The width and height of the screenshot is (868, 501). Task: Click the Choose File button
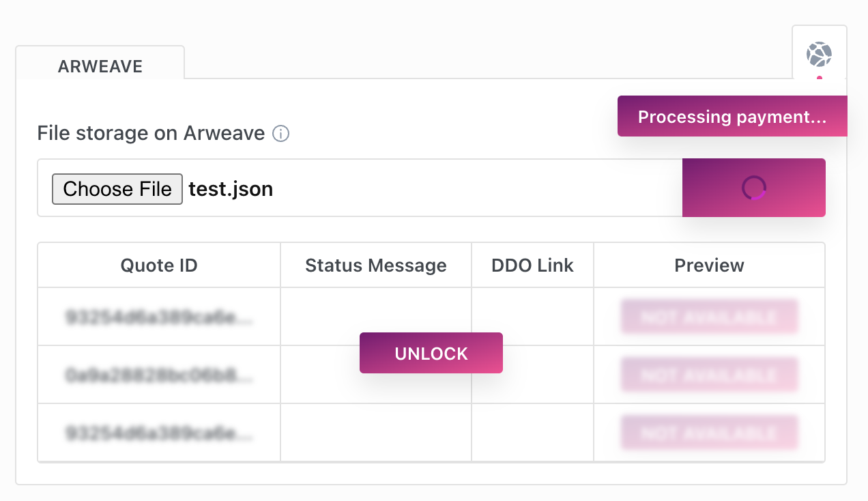117,189
